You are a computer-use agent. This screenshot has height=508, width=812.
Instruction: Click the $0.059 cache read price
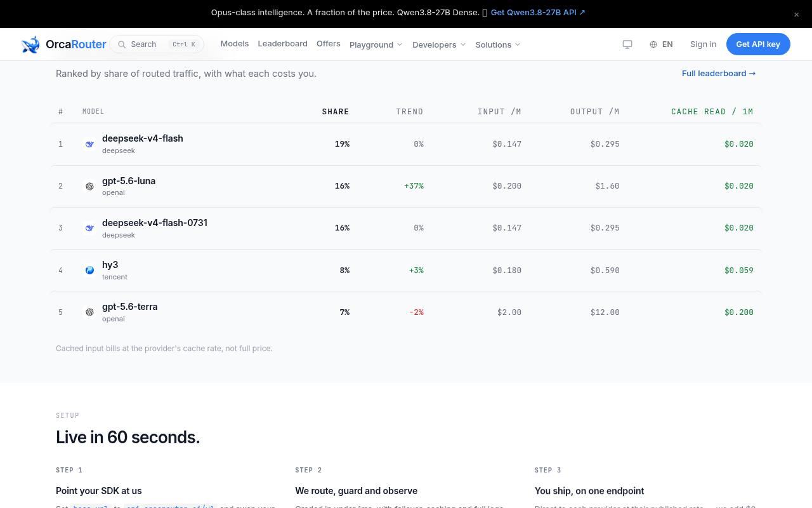click(x=739, y=271)
